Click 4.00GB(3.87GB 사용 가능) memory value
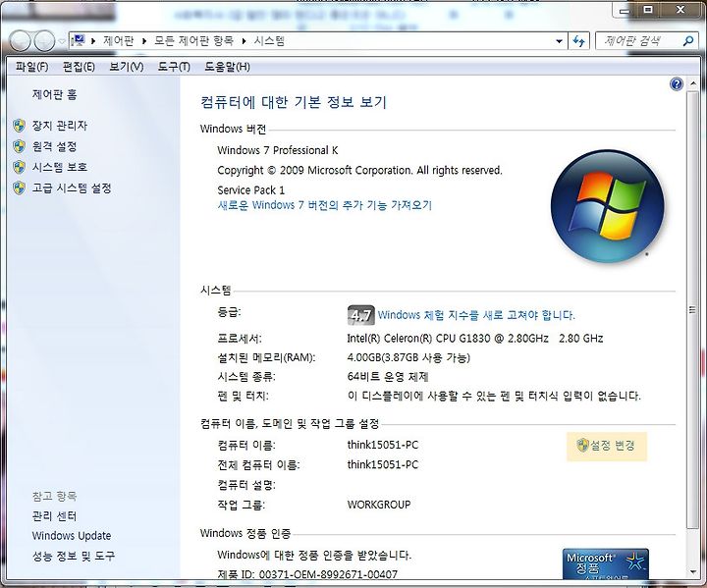The image size is (707, 588). (408, 357)
